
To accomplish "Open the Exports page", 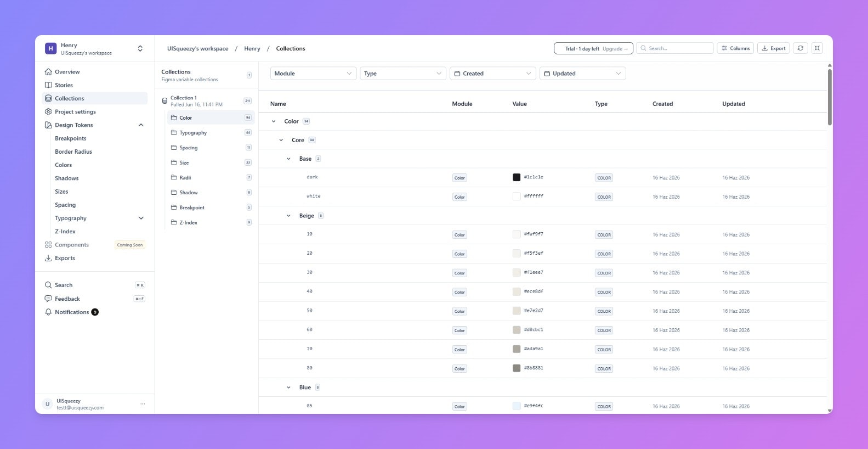I will tap(94, 258).
